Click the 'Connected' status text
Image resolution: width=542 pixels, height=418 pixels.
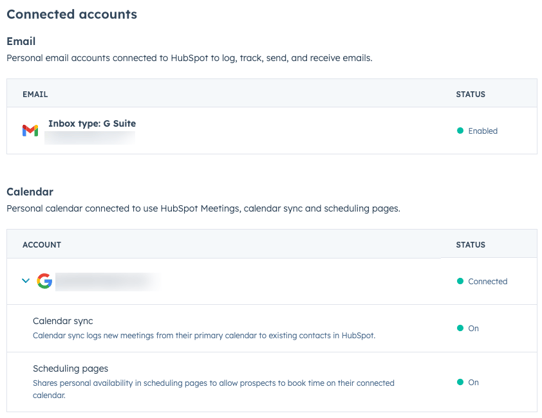pyautogui.click(x=488, y=281)
